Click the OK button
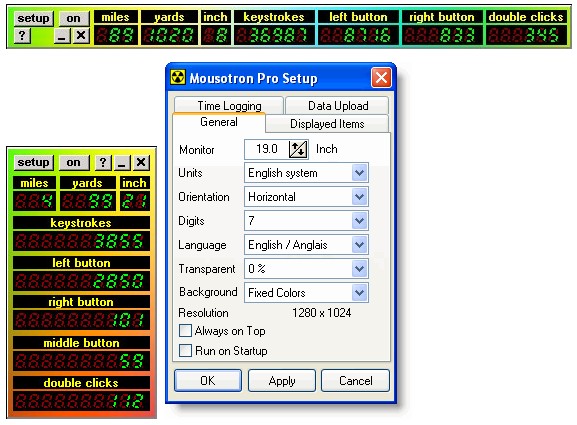 (208, 380)
